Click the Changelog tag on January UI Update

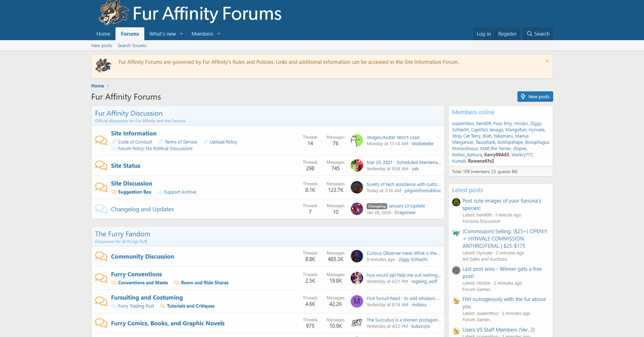(377, 206)
